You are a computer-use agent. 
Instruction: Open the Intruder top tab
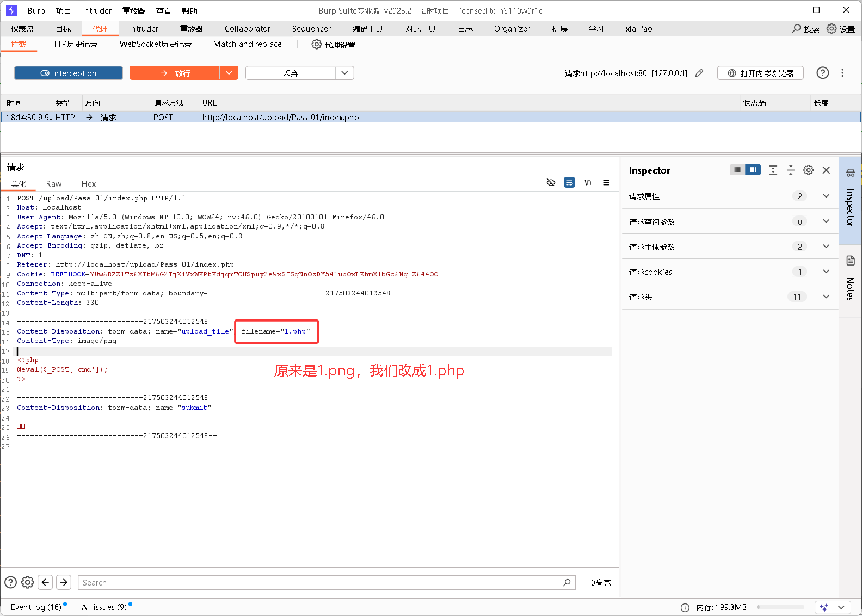[144, 29]
